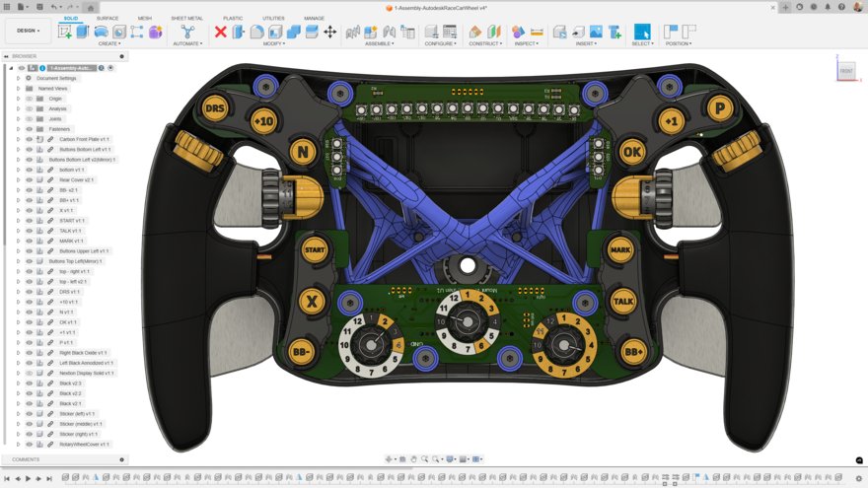Screen dimensions: 868x488
Task: Open the Surface tab
Action: 108,18
